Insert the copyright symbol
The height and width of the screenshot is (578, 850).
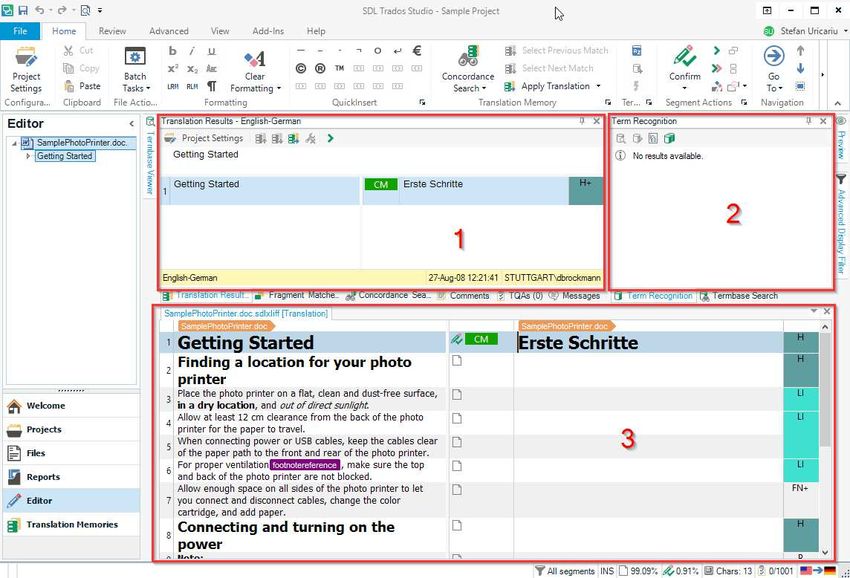click(301, 68)
